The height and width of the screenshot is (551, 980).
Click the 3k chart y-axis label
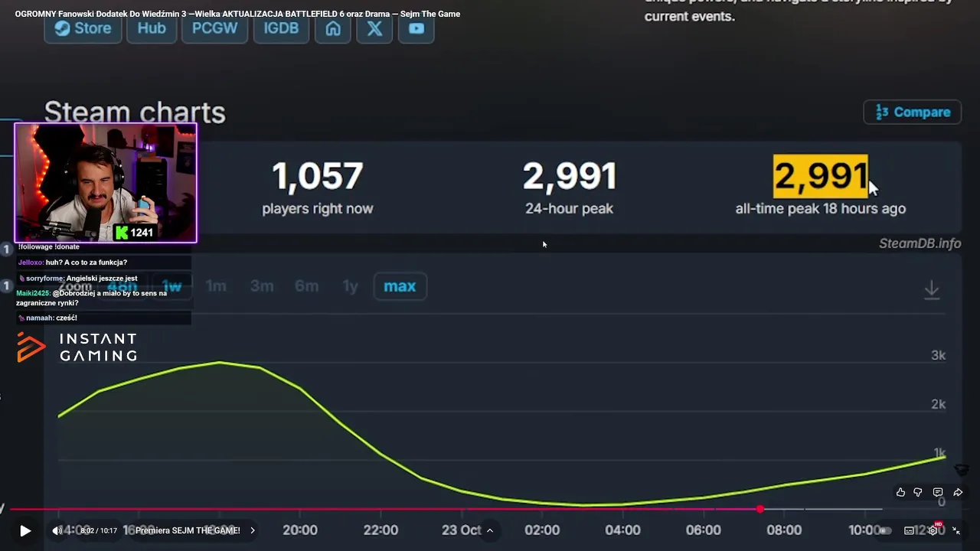[x=938, y=356]
